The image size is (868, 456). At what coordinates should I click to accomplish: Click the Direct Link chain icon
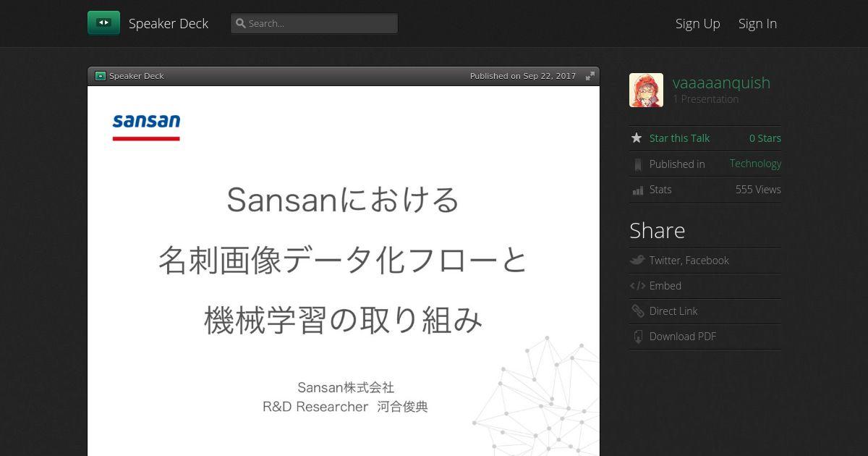click(x=637, y=311)
